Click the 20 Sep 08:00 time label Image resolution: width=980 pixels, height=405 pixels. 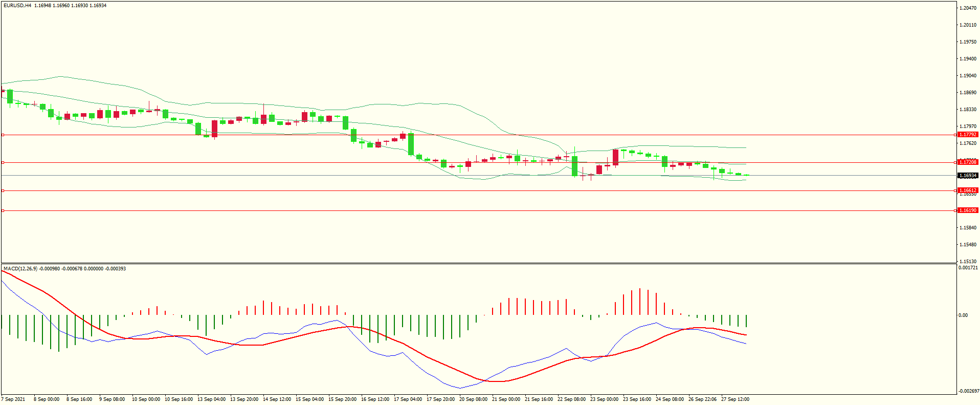(473, 399)
